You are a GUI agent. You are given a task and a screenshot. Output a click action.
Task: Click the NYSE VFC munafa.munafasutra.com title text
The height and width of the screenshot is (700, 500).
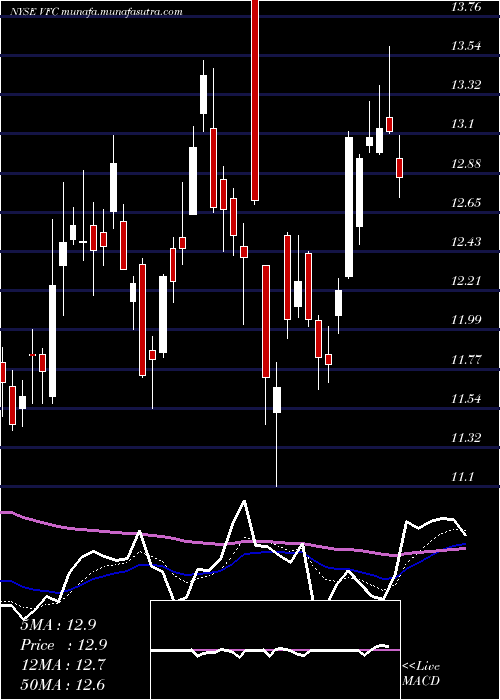coord(95,12)
